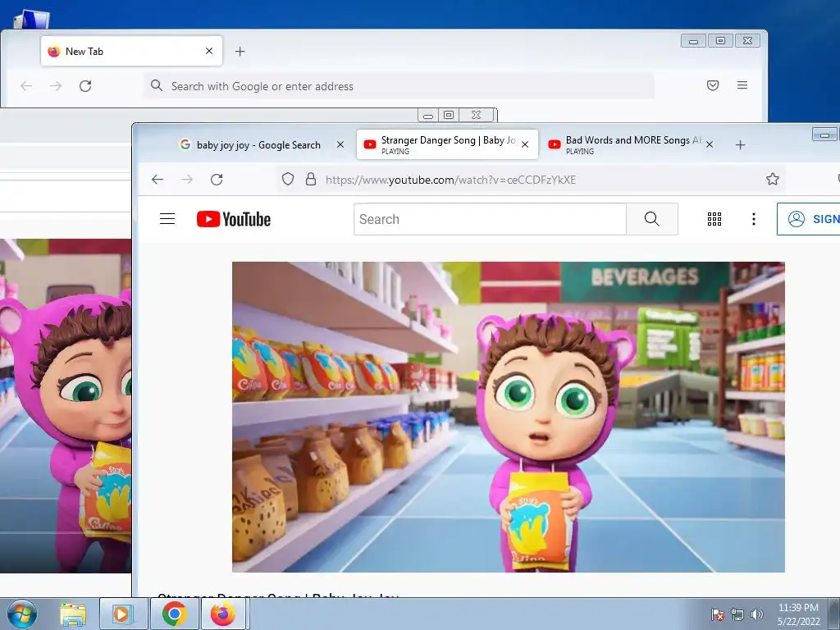Go back in the YouTube window
This screenshot has height=630, width=840.
(157, 180)
